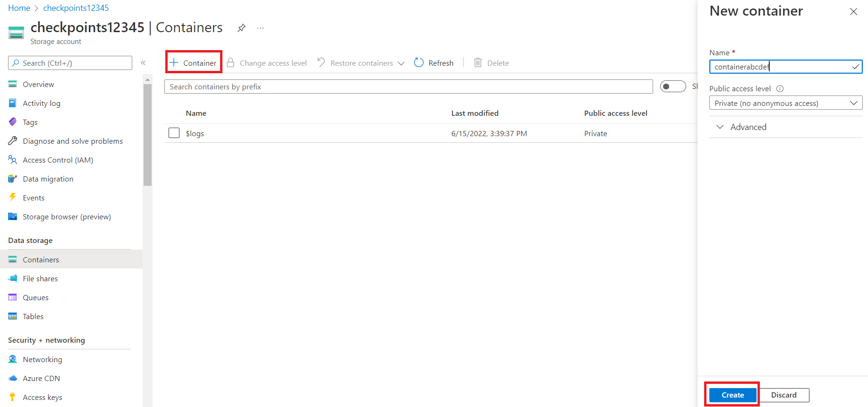
Task: Open the Restore containers dropdown
Action: pos(361,63)
